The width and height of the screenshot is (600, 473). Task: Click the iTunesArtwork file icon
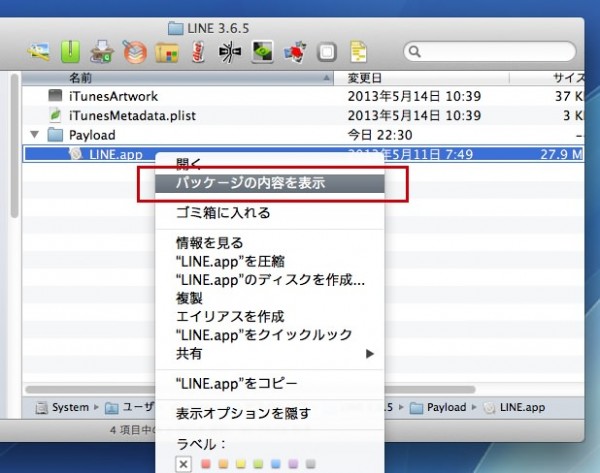point(55,96)
